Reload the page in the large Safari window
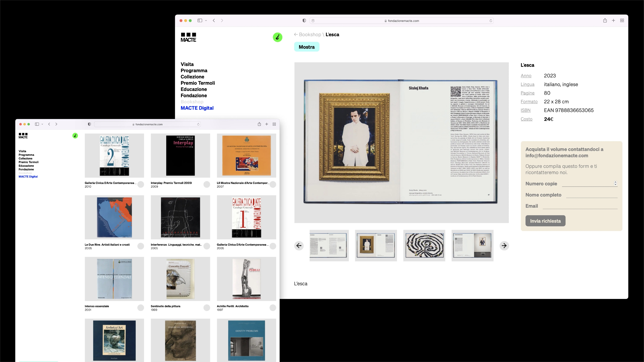 tap(491, 21)
